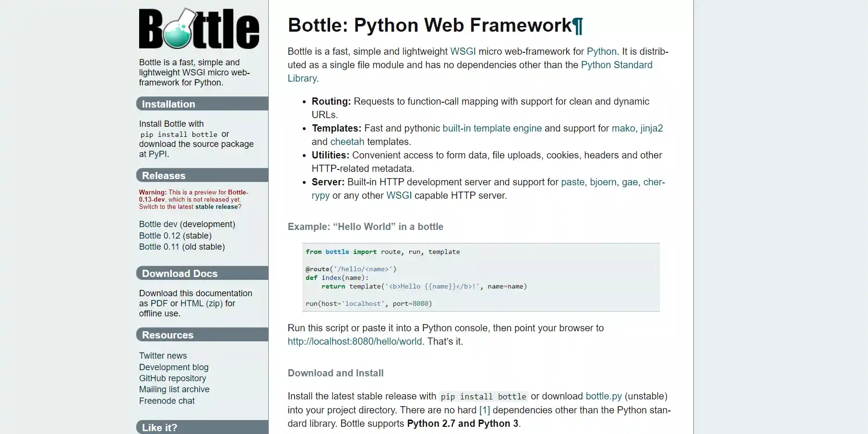Click the Installation sidebar heading
Screen dimensions: 868x434
coord(202,104)
